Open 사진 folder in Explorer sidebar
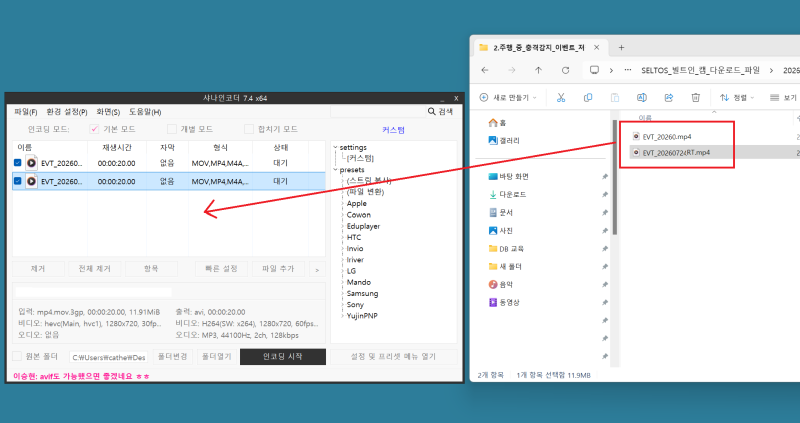 click(x=500, y=231)
